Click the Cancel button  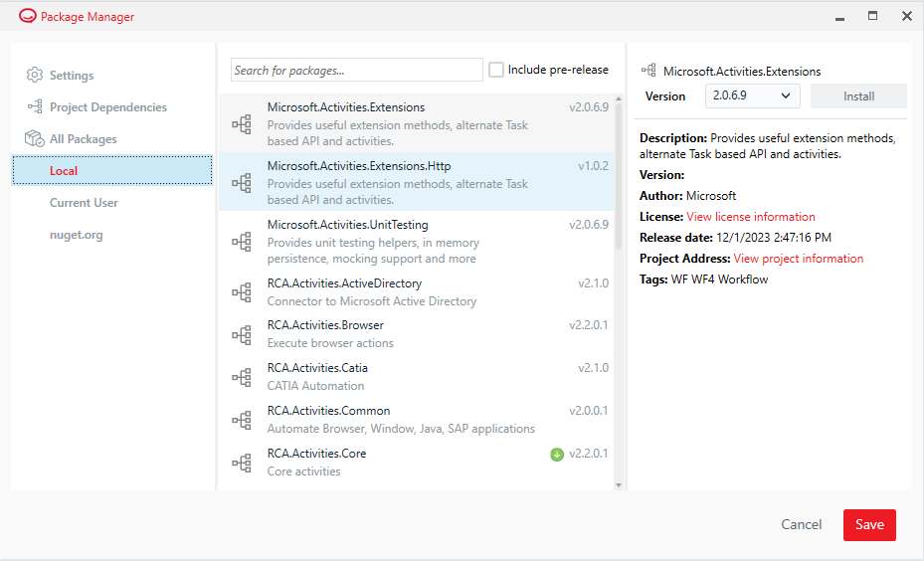[801, 524]
